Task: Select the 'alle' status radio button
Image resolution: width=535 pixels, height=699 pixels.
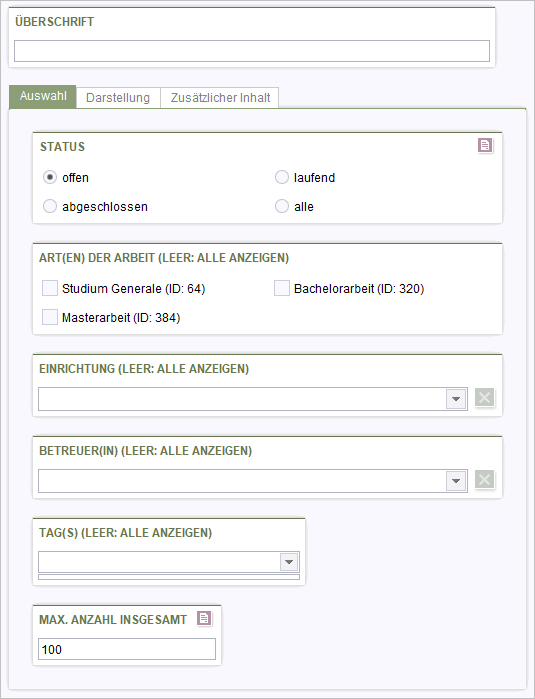Action: pyautogui.click(x=282, y=206)
